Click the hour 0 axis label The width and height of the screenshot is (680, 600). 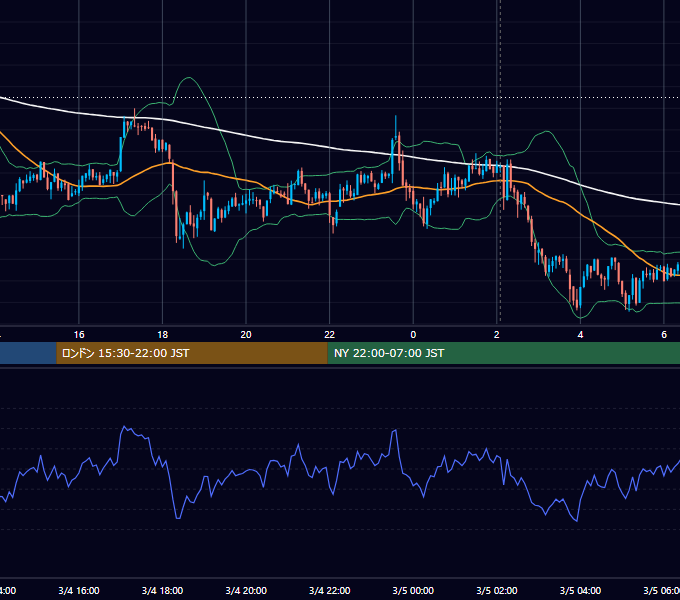click(x=413, y=335)
